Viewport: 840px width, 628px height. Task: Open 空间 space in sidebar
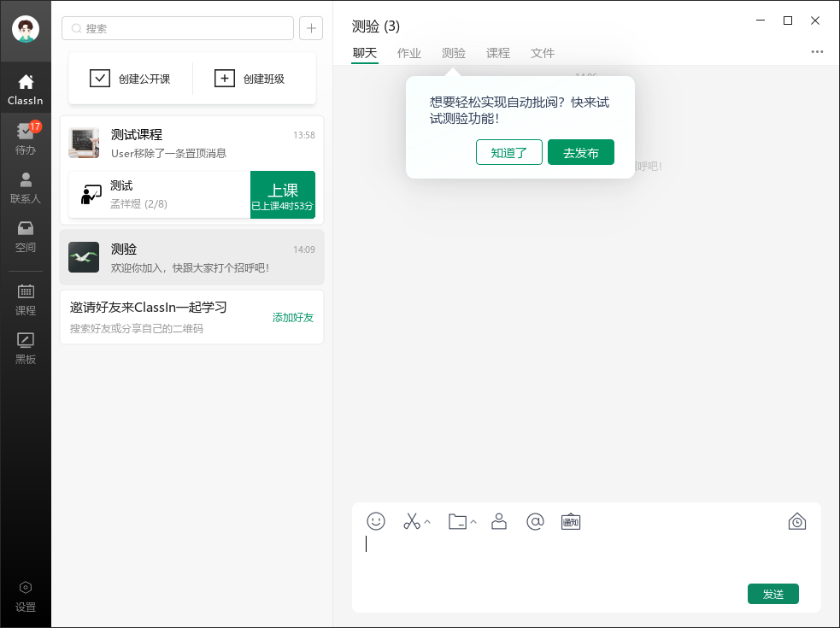tap(25, 237)
